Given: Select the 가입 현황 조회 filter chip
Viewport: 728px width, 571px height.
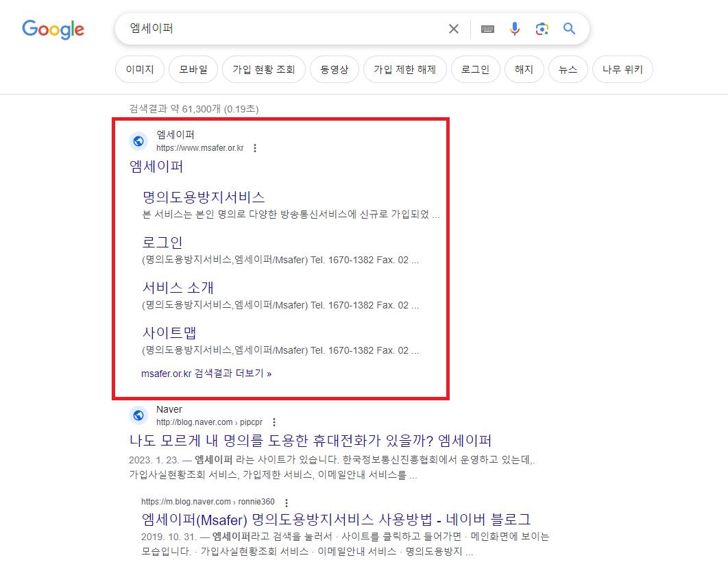Looking at the screenshot, I should pos(264,69).
